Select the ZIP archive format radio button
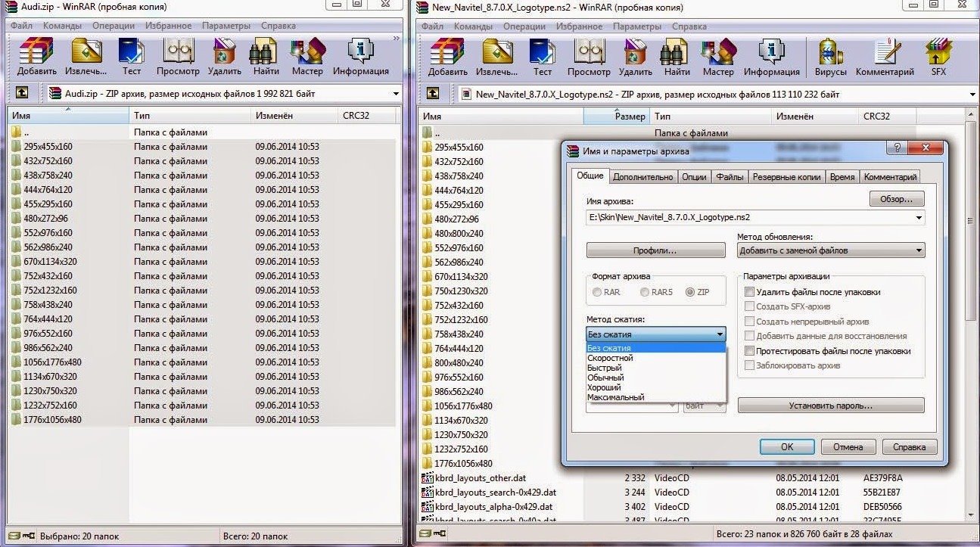980x547 pixels. pyautogui.click(x=689, y=292)
